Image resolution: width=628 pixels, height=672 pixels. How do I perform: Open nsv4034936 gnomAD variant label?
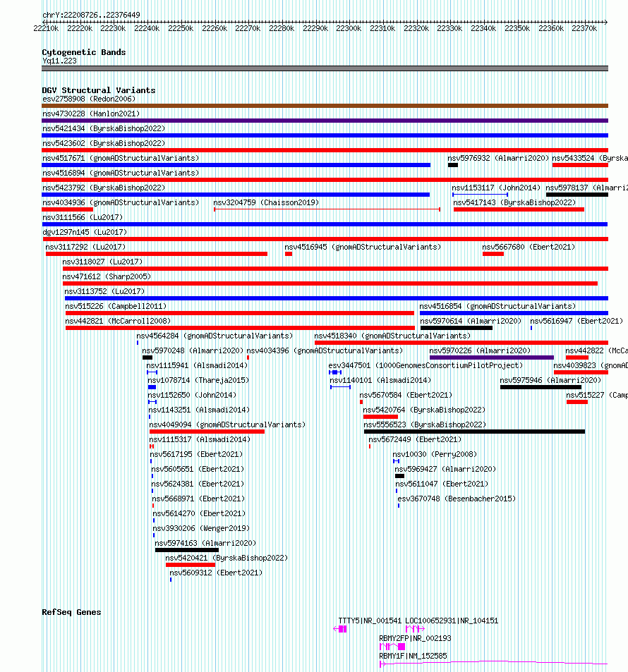coord(121,202)
